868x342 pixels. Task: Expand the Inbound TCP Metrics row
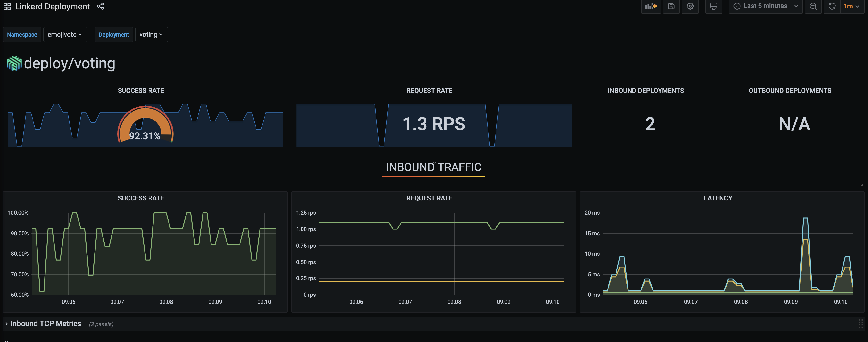(x=45, y=324)
